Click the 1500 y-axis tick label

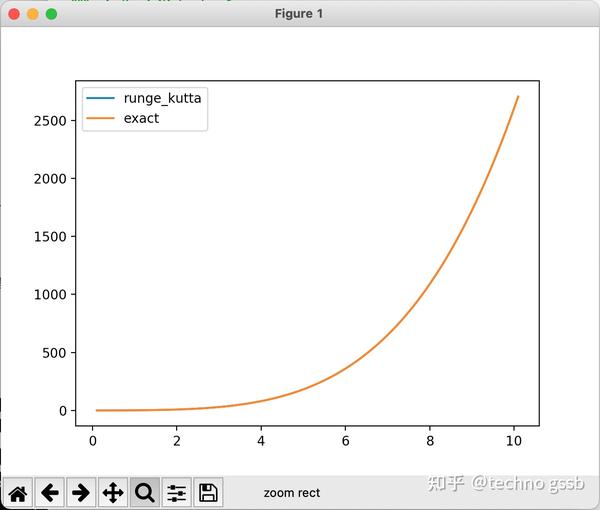coord(50,237)
